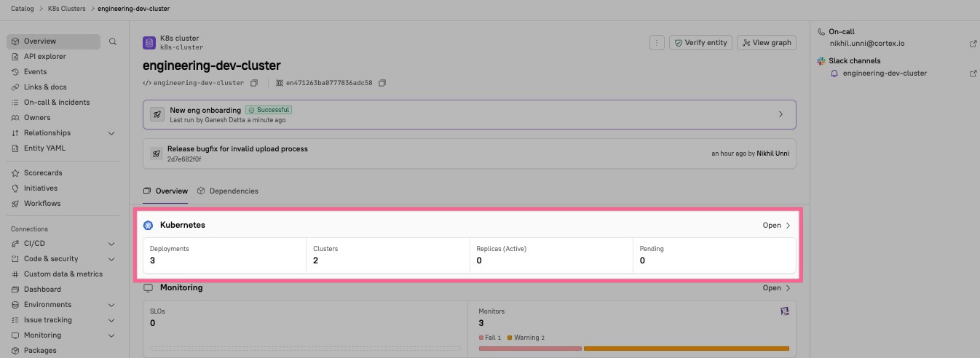Click the Slack logo icon
The width and height of the screenshot is (980, 358).
(821, 61)
